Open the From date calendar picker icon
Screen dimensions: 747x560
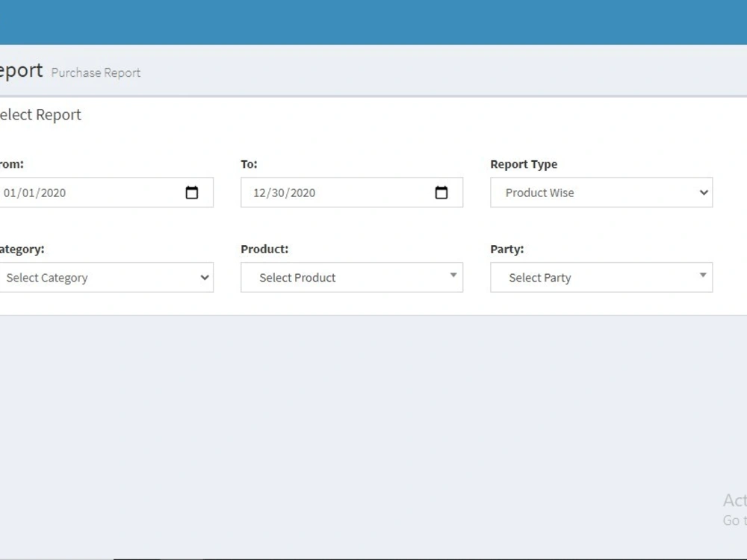(x=191, y=193)
